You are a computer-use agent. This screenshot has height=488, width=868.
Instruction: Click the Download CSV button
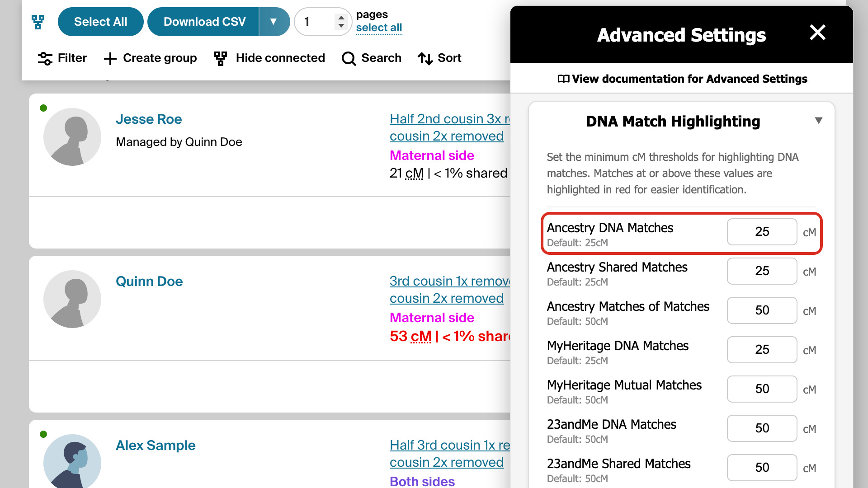coord(204,22)
